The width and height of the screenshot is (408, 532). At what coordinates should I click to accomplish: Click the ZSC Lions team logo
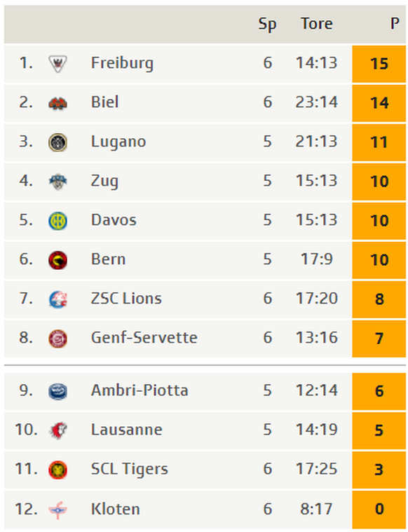pos(57,299)
